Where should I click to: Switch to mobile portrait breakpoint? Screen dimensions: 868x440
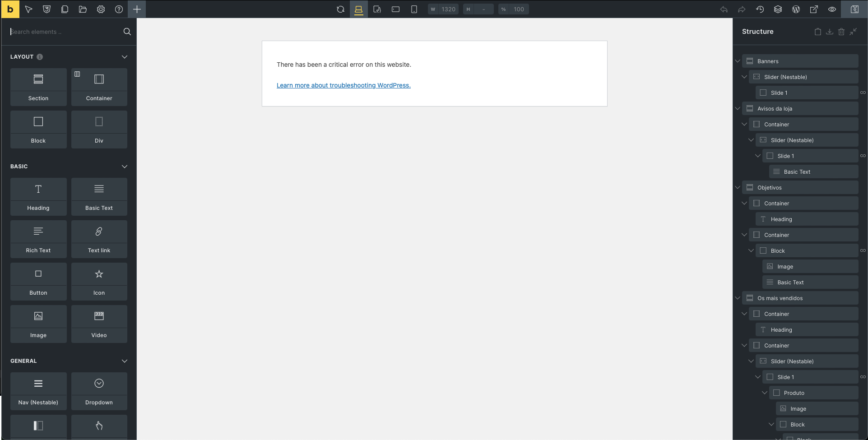(414, 9)
